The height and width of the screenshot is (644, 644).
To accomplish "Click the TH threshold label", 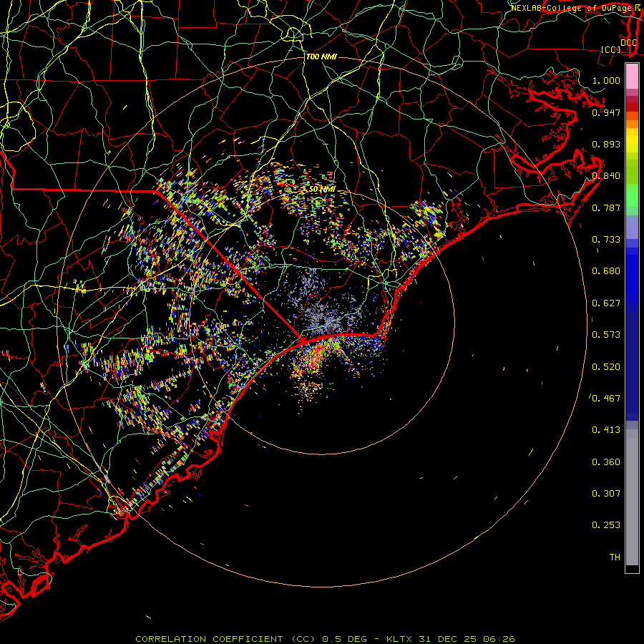I will click(615, 557).
